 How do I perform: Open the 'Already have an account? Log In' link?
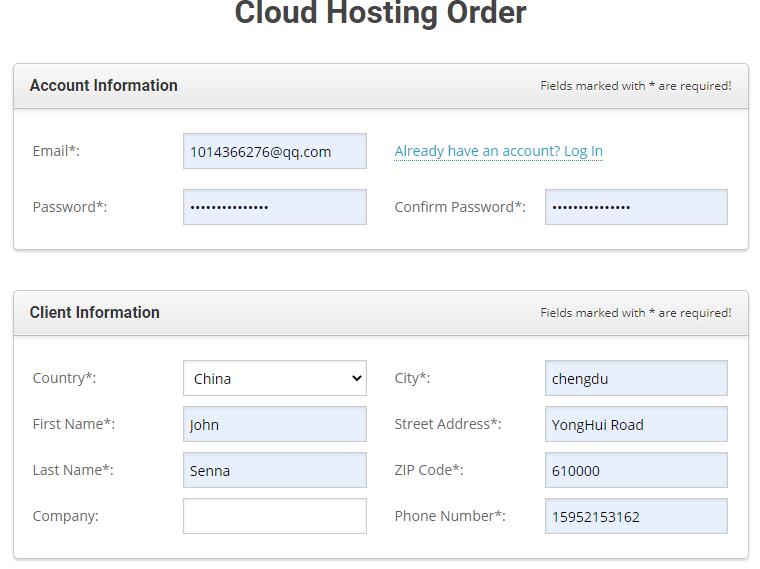(x=498, y=151)
